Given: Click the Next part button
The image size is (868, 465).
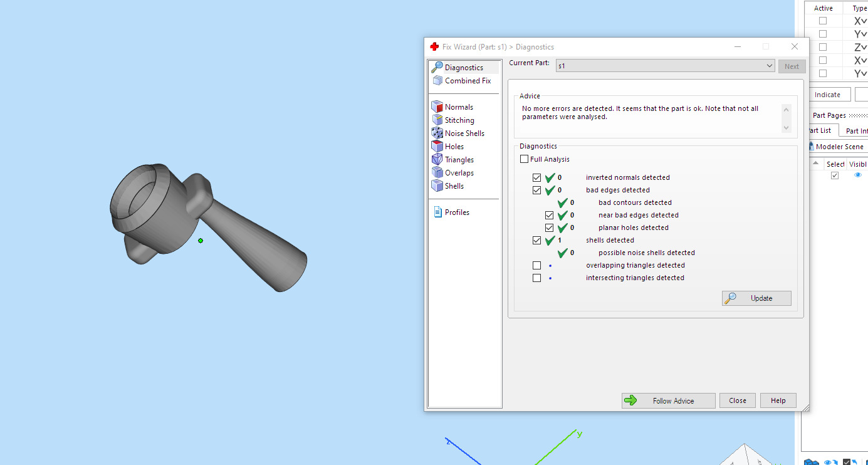Looking at the screenshot, I should pyautogui.click(x=792, y=66).
